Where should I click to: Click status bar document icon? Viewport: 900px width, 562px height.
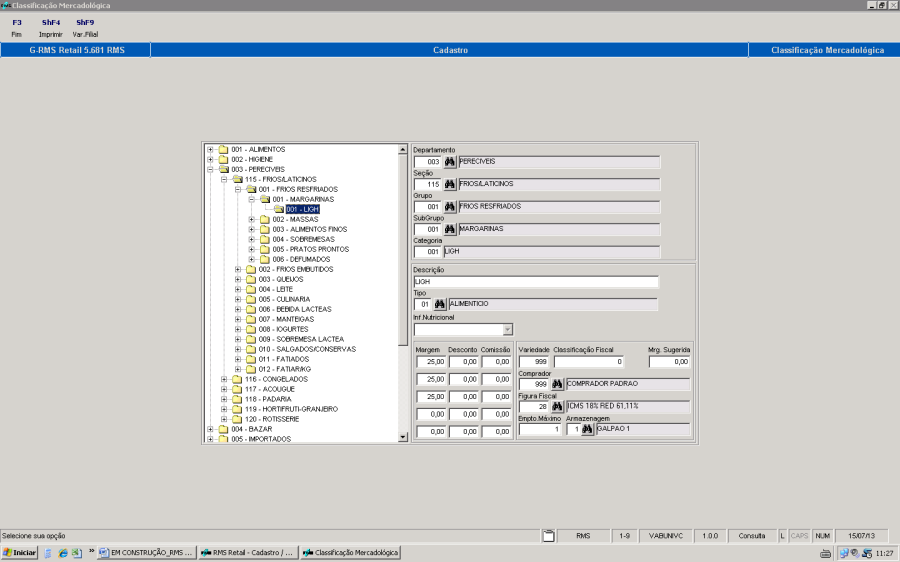(x=549, y=536)
